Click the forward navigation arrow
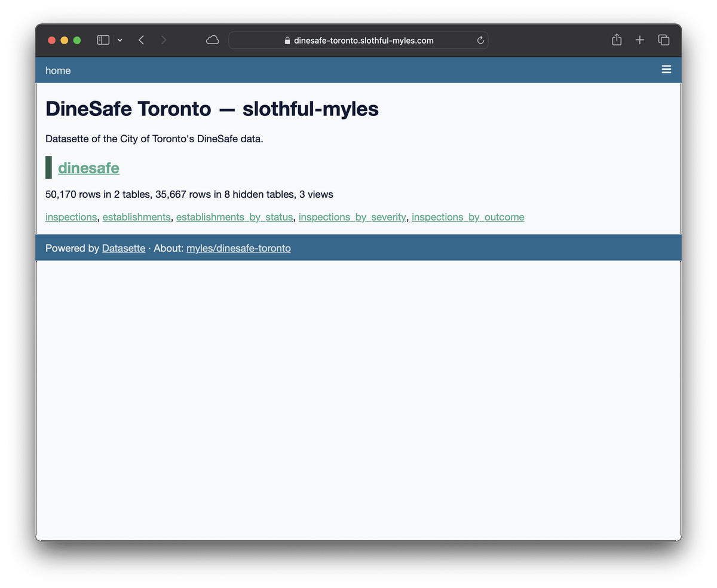This screenshot has width=717, height=588. pyautogui.click(x=164, y=39)
